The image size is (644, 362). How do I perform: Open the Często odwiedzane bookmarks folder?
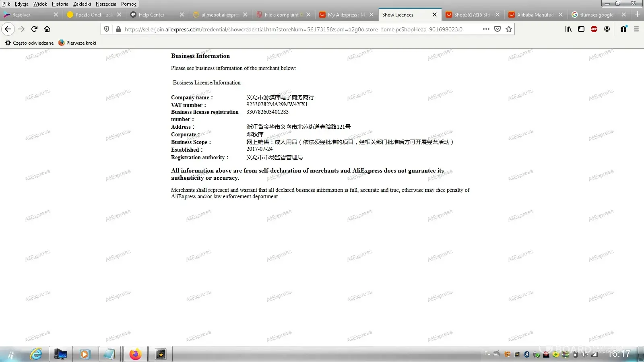29,43
